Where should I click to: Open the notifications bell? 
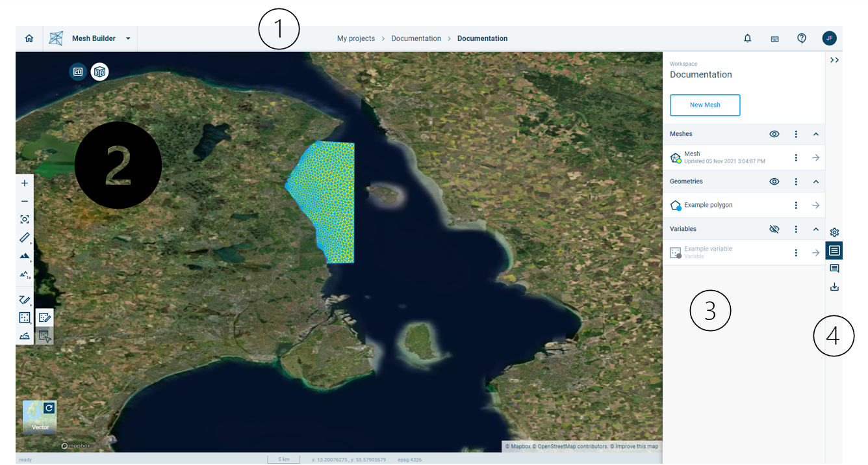pyautogui.click(x=747, y=38)
